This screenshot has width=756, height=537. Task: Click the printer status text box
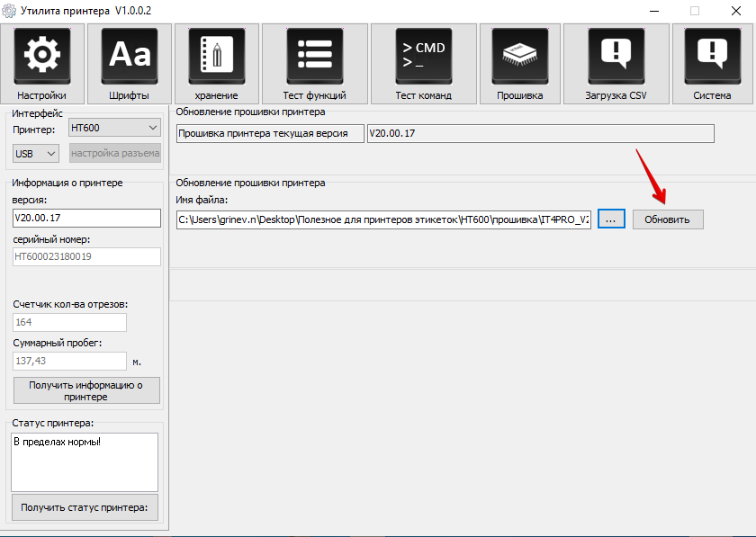tap(85, 461)
